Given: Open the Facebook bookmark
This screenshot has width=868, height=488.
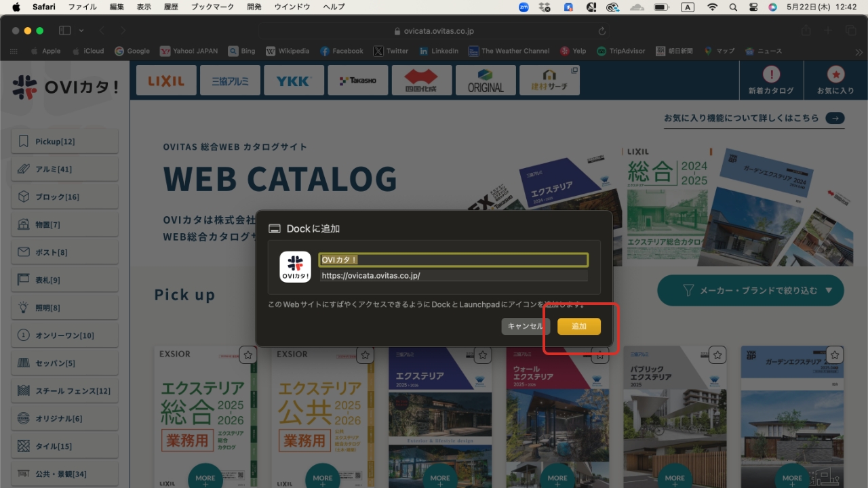Looking at the screenshot, I should [x=342, y=51].
